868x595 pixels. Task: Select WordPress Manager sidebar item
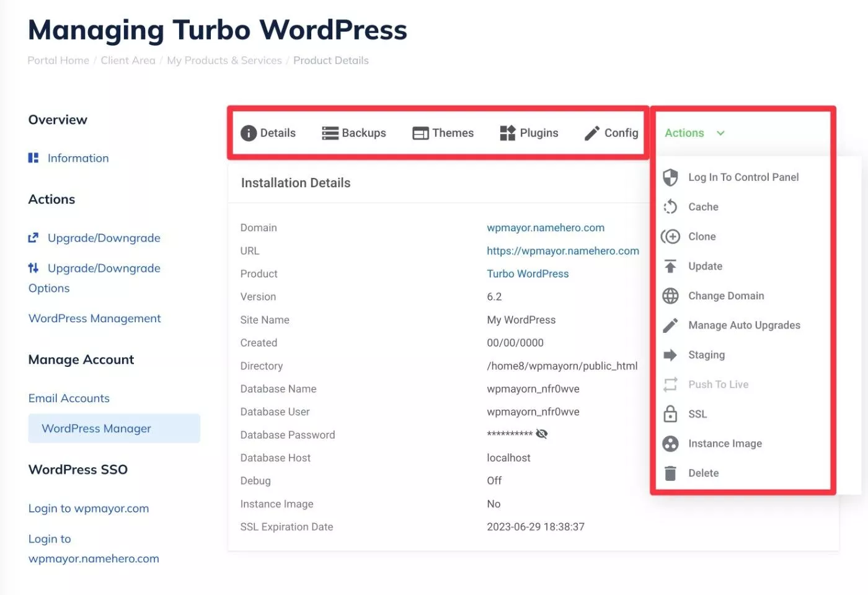point(114,429)
